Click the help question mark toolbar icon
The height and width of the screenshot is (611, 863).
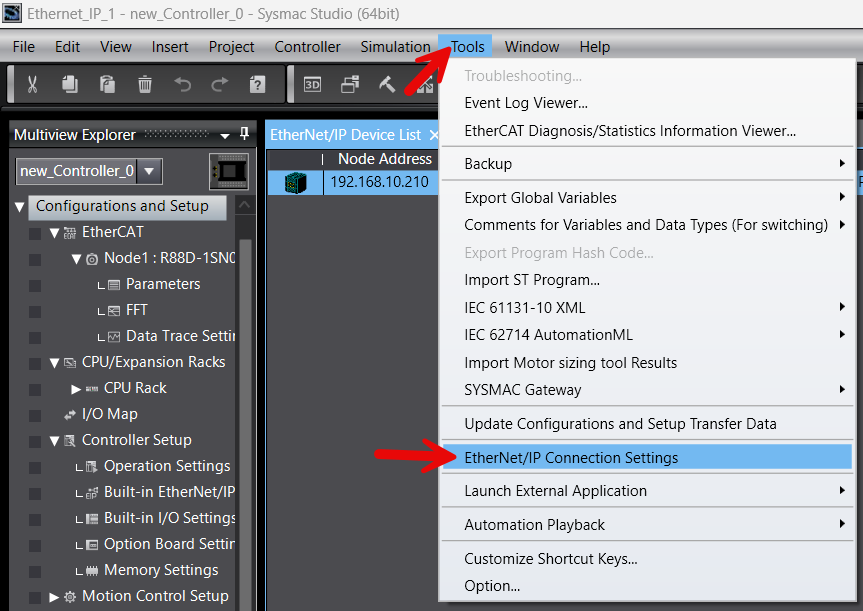tap(257, 84)
